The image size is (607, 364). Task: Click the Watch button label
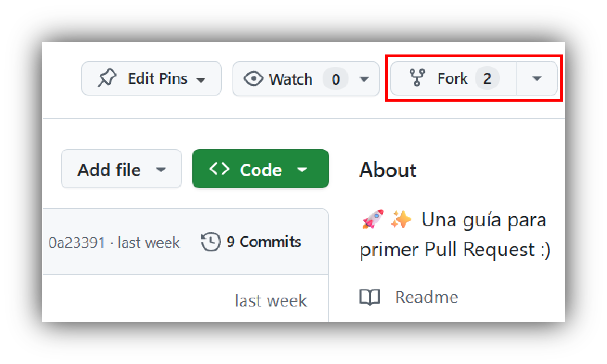(x=291, y=79)
